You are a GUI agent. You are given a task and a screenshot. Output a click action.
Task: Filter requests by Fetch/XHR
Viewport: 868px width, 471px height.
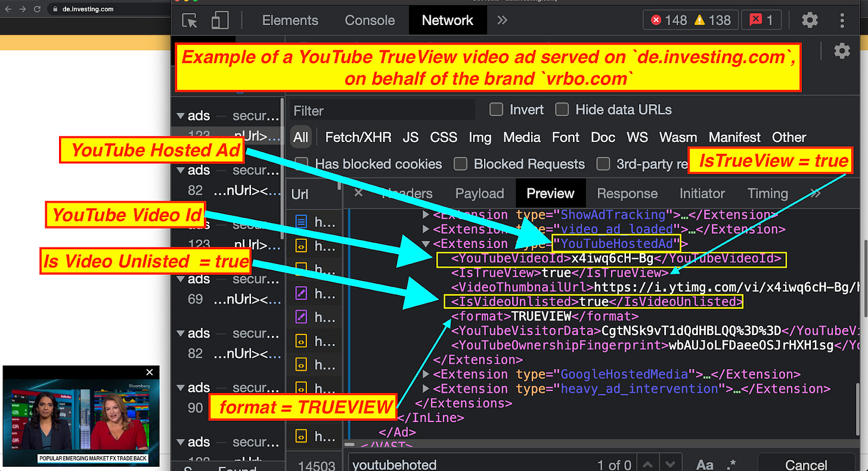click(x=358, y=137)
